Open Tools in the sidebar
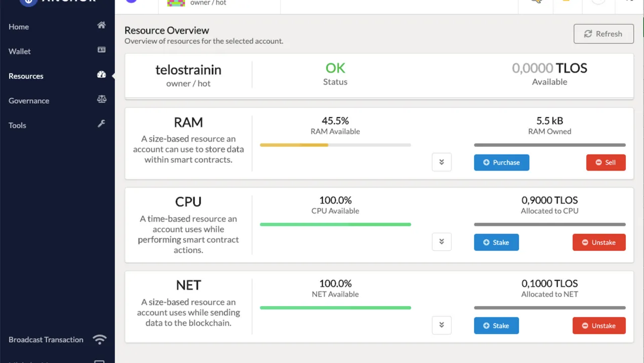This screenshot has height=363, width=644. coord(57,125)
